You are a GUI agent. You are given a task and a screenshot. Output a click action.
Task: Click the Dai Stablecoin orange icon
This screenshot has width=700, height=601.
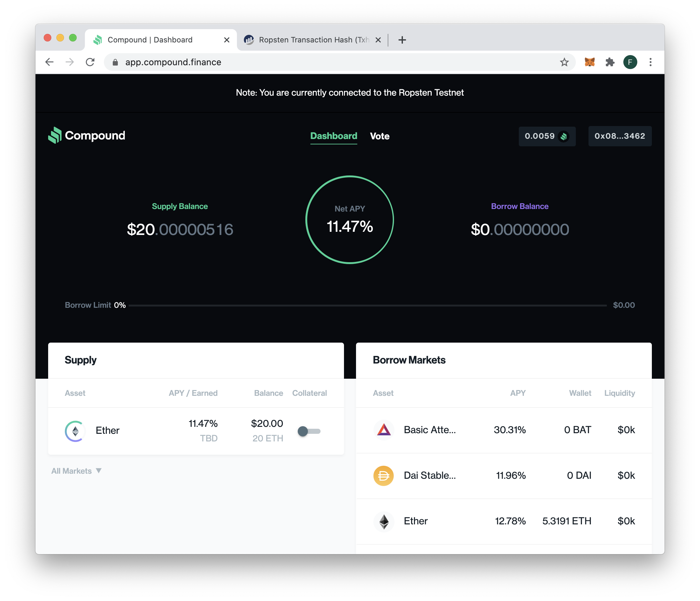click(x=384, y=476)
